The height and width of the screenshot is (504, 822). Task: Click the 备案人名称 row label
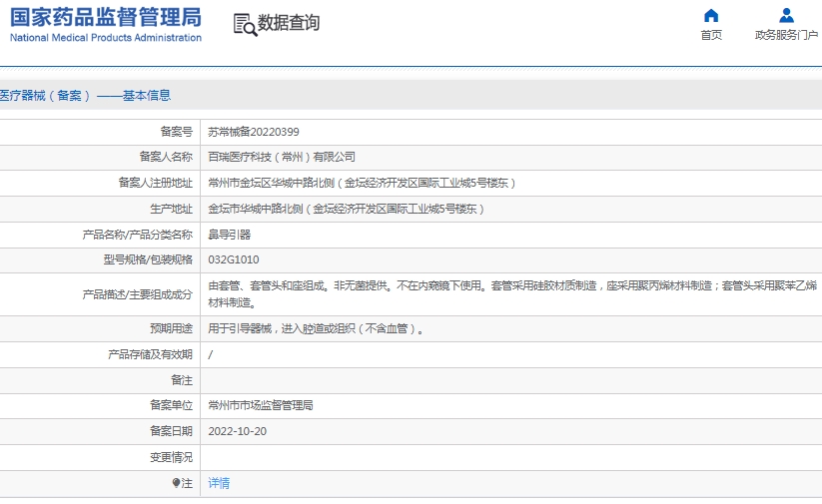pos(166,157)
